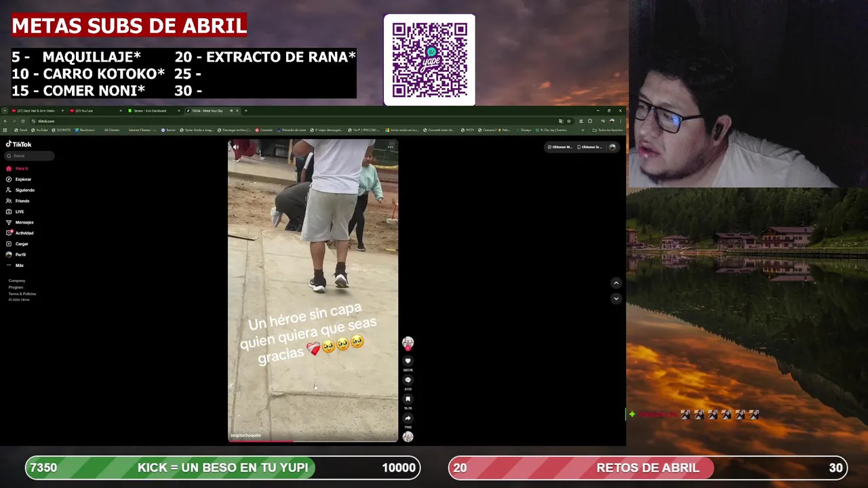Reload the TikTok page
This screenshot has width=868, height=488.
[23, 121]
